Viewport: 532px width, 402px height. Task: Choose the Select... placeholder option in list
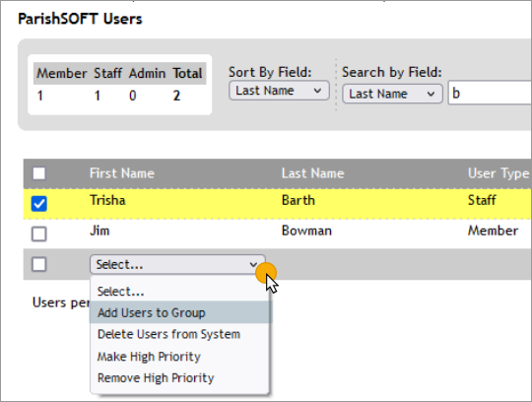pyautogui.click(x=180, y=292)
